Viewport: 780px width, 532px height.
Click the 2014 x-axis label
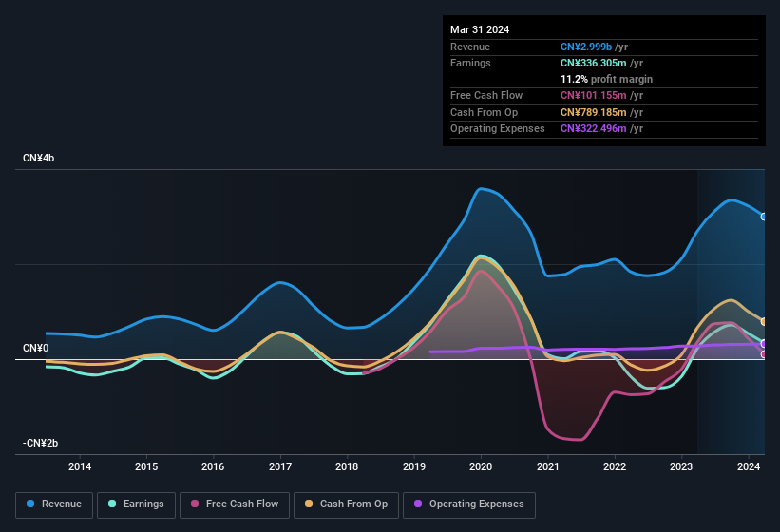[80, 466]
